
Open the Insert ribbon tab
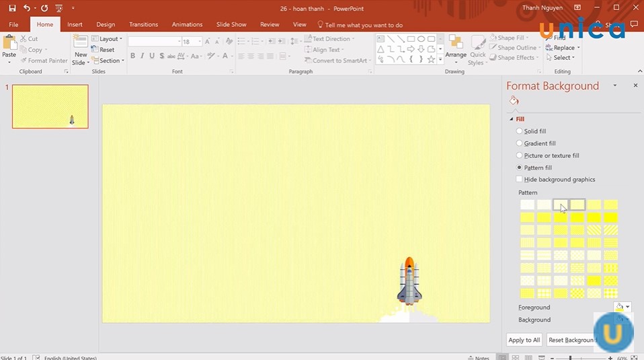[75, 25]
